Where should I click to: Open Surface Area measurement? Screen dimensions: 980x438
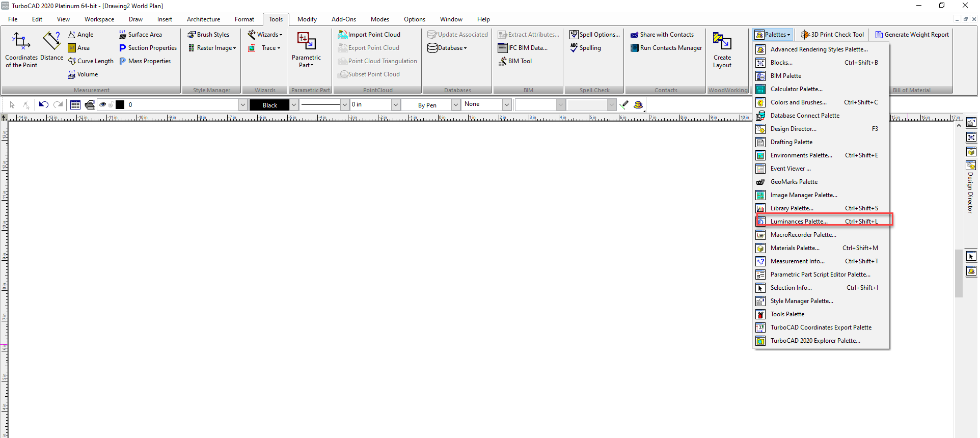click(141, 35)
